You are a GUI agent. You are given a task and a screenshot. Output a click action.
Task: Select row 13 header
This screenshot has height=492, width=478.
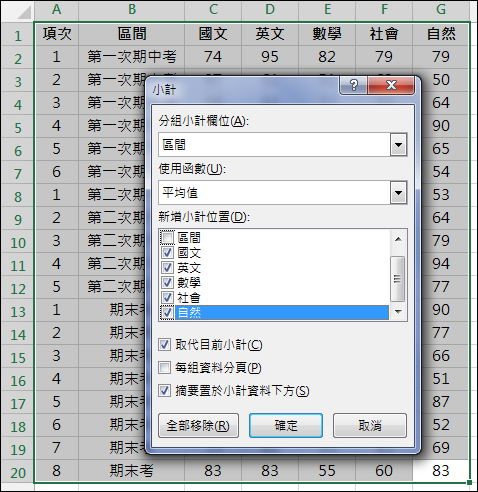point(18,310)
